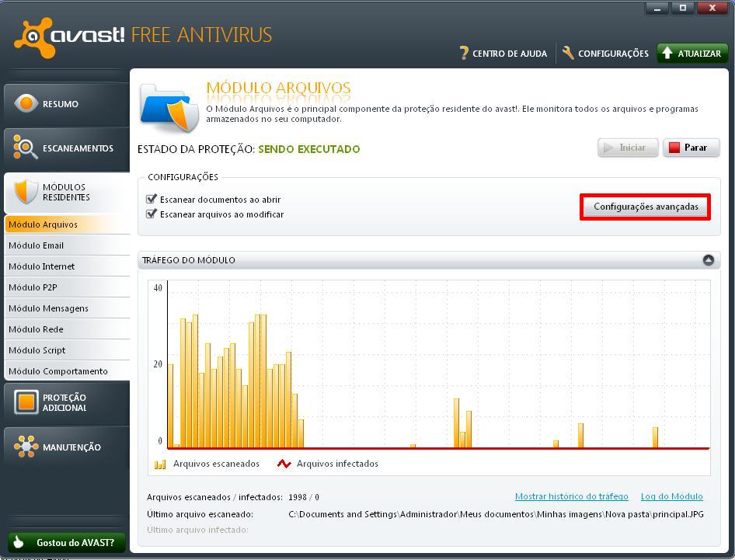
Task: Open the Resumo section
Action: tap(67, 104)
